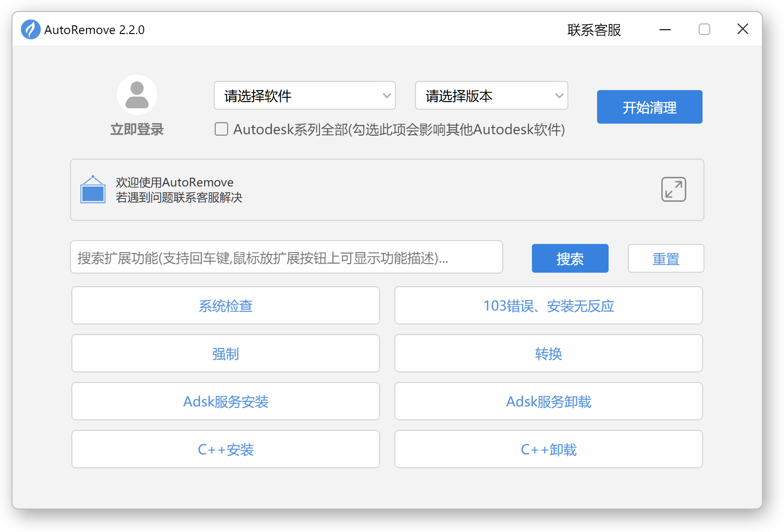Viewport: 784px width, 532px height.
Task: Click the C++安装 button
Action: pyautogui.click(x=225, y=449)
